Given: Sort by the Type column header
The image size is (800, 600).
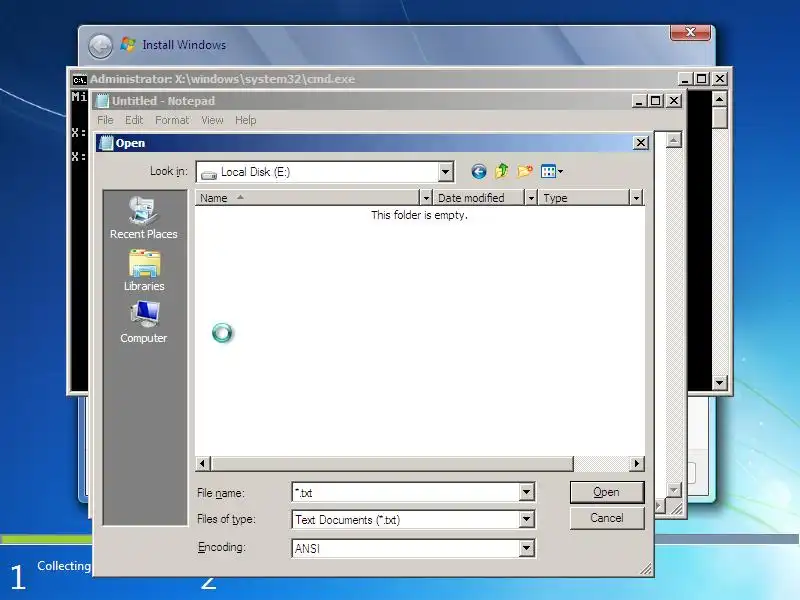Looking at the screenshot, I should (584, 197).
